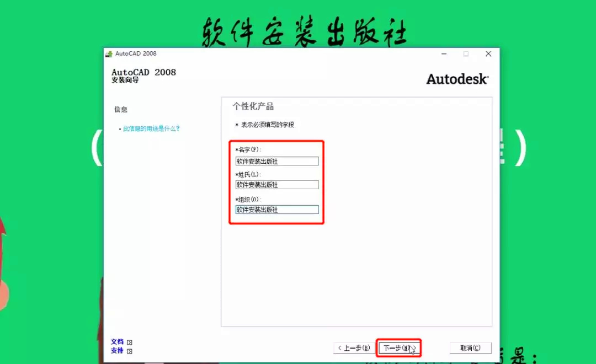
Task: Go back with the 上一步(B) button
Action: pos(354,347)
